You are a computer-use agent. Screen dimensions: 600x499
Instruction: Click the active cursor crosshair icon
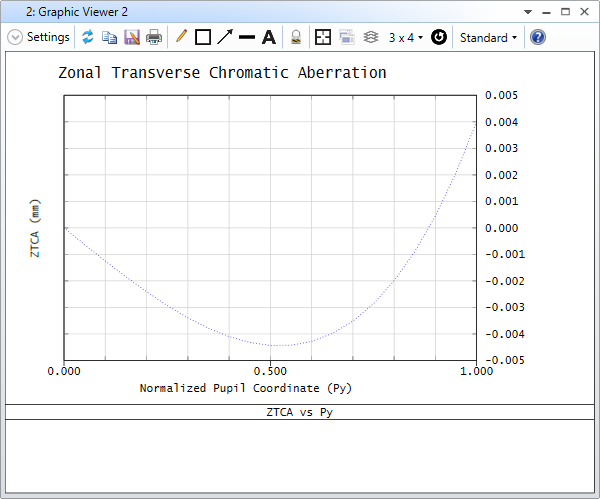coord(323,37)
